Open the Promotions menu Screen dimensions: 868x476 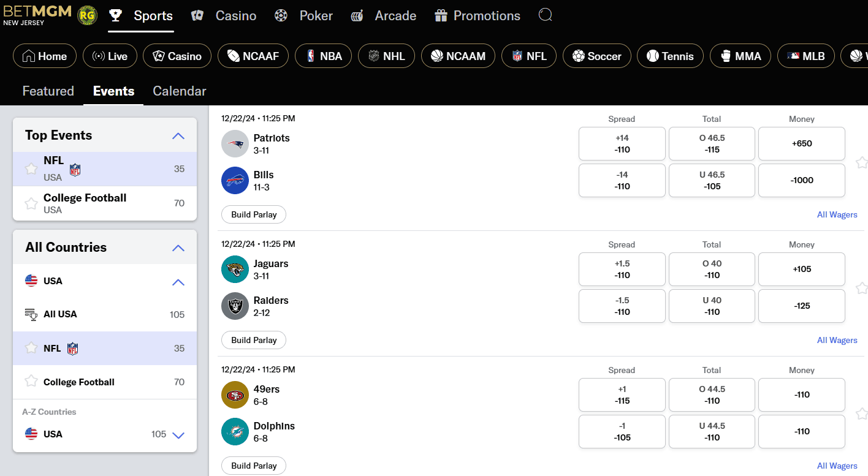coord(478,15)
